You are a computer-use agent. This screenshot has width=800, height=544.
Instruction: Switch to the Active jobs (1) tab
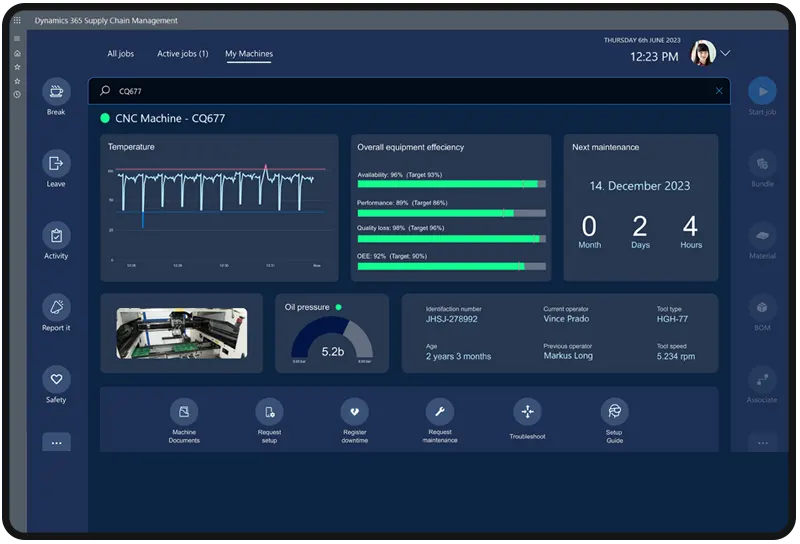[182, 54]
